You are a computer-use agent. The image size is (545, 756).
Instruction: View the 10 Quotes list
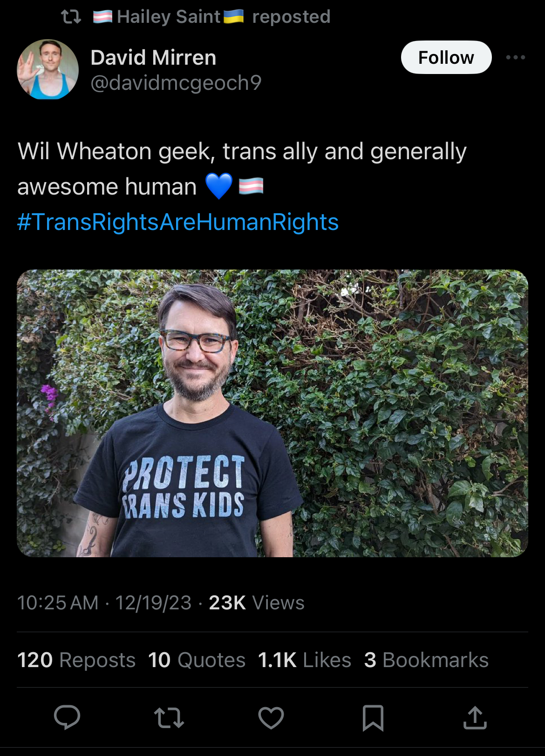tap(197, 660)
